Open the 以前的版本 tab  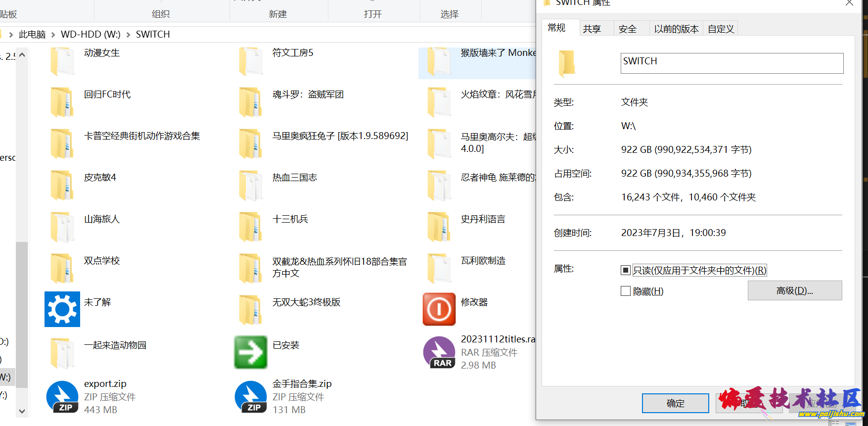coord(676,29)
